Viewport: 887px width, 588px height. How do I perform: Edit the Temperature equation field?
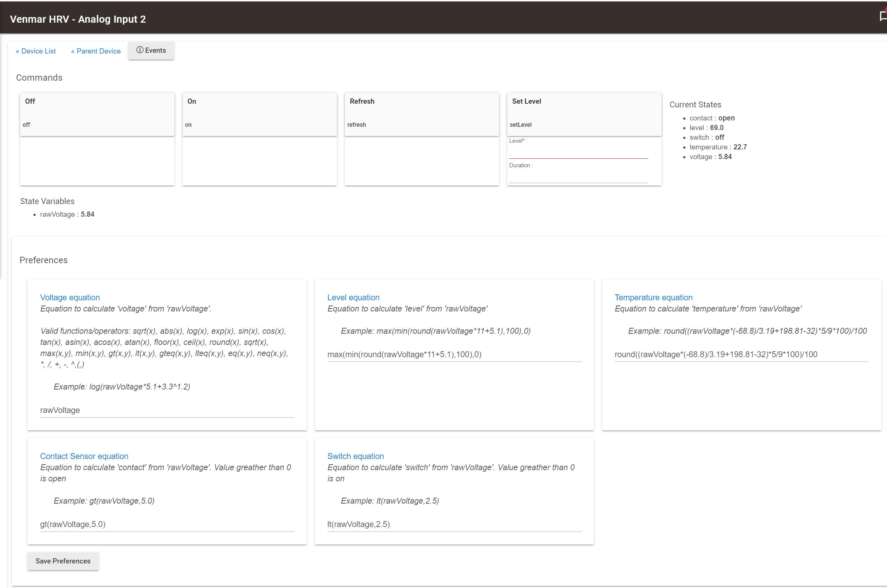point(742,354)
